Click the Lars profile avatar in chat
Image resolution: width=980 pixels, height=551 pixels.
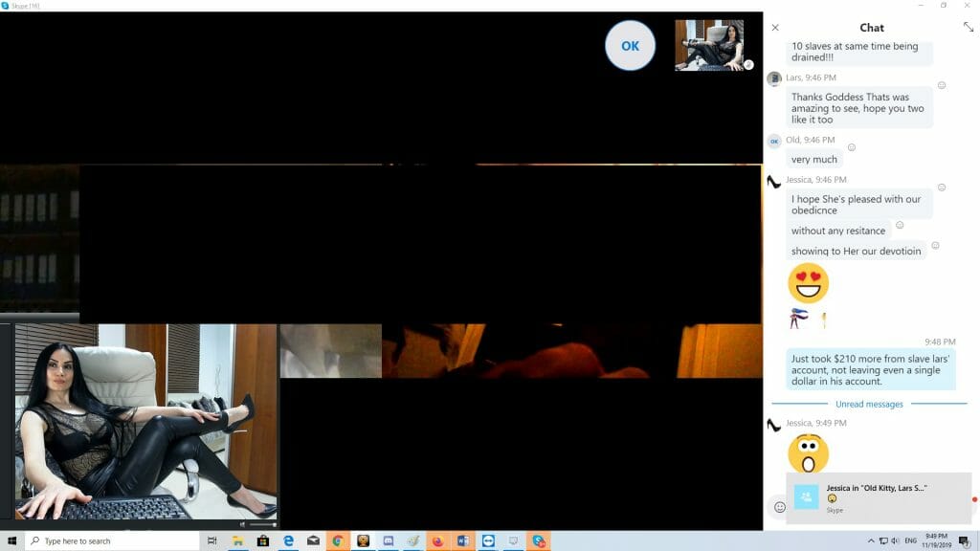[774, 78]
